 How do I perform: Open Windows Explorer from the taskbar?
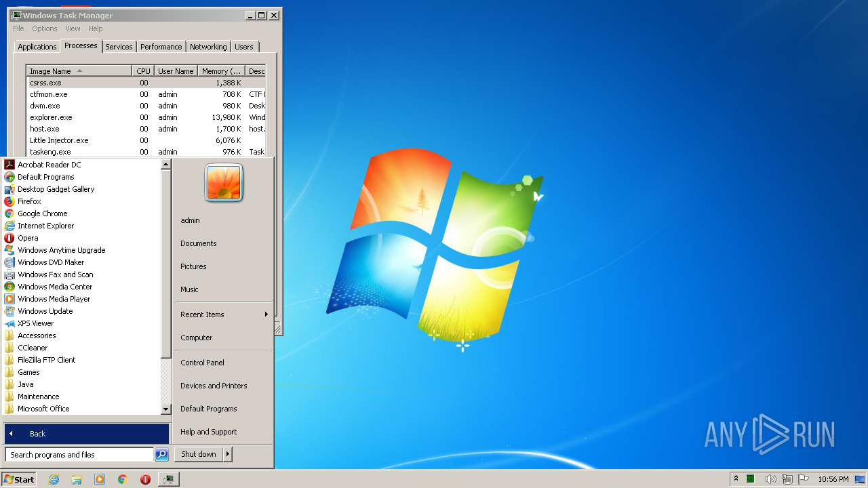77,479
